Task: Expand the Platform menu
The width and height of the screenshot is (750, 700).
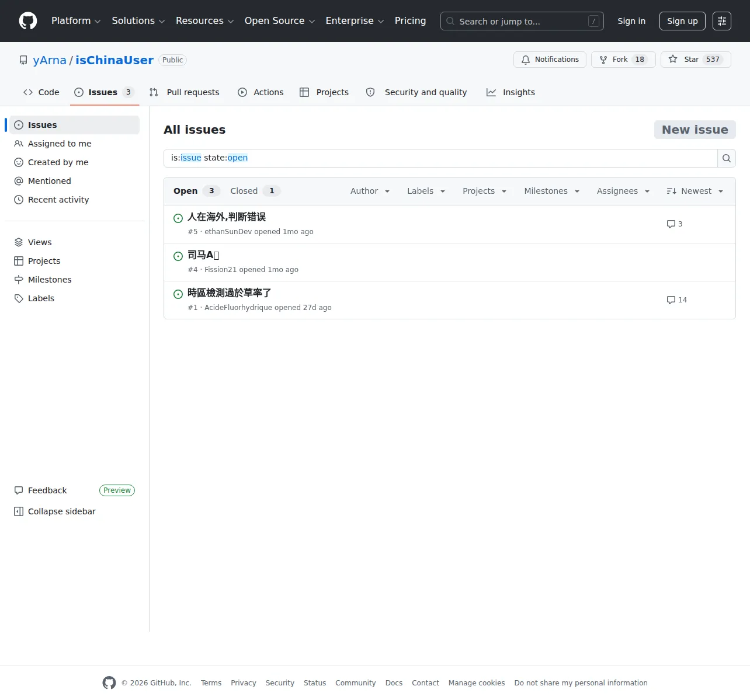Action: point(76,21)
